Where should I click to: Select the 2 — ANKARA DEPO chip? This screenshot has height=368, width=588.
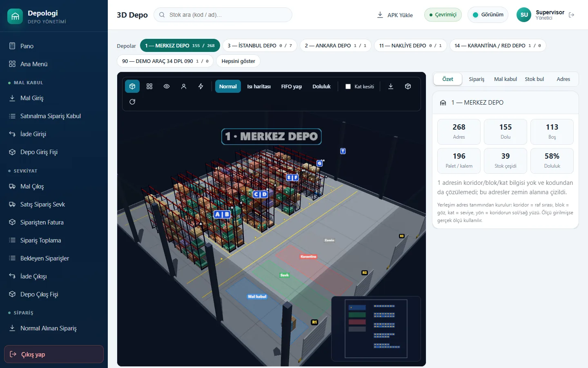point(336,45)
